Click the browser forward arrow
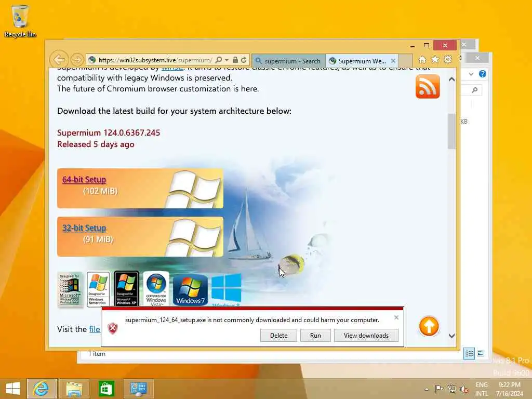 (77, 60)
